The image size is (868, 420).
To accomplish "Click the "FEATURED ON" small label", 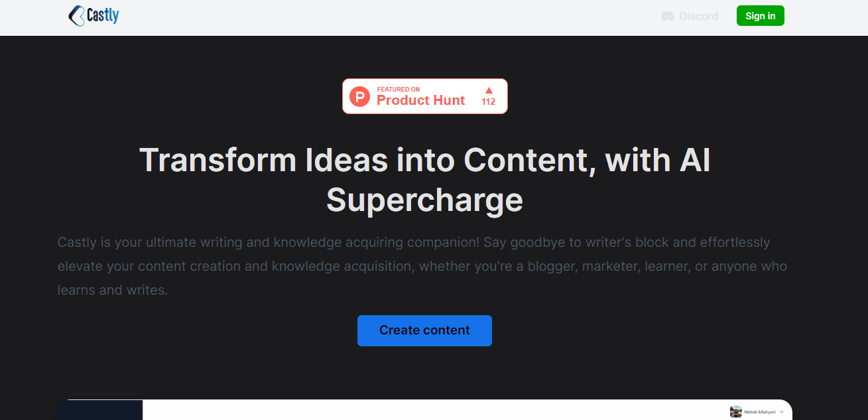I will (x=399, y=89).
